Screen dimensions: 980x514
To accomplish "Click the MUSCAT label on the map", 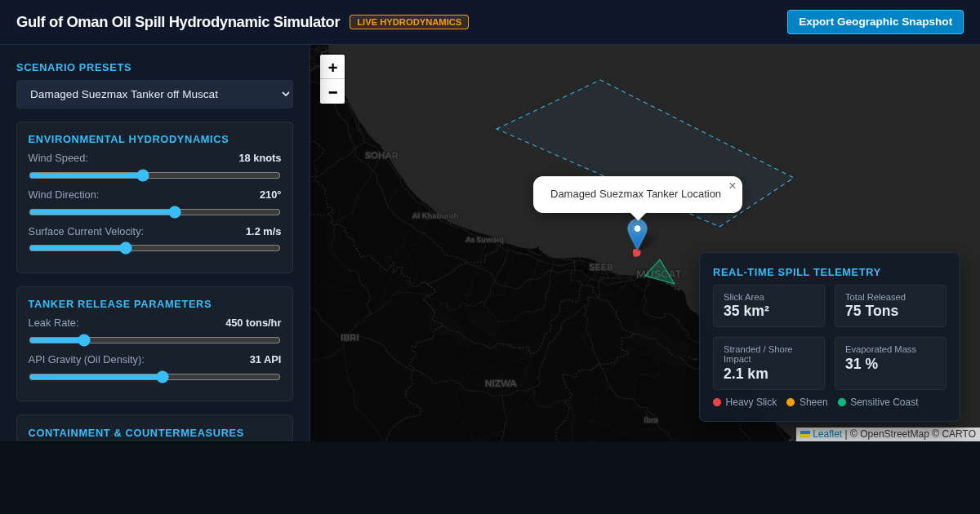I will click(658, 274).
